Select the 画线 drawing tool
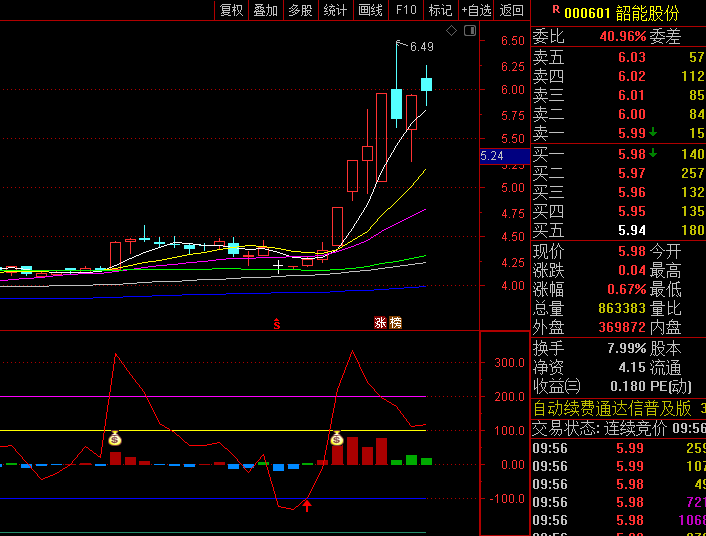This screenshot has width=706, height=536. [370, 10]
